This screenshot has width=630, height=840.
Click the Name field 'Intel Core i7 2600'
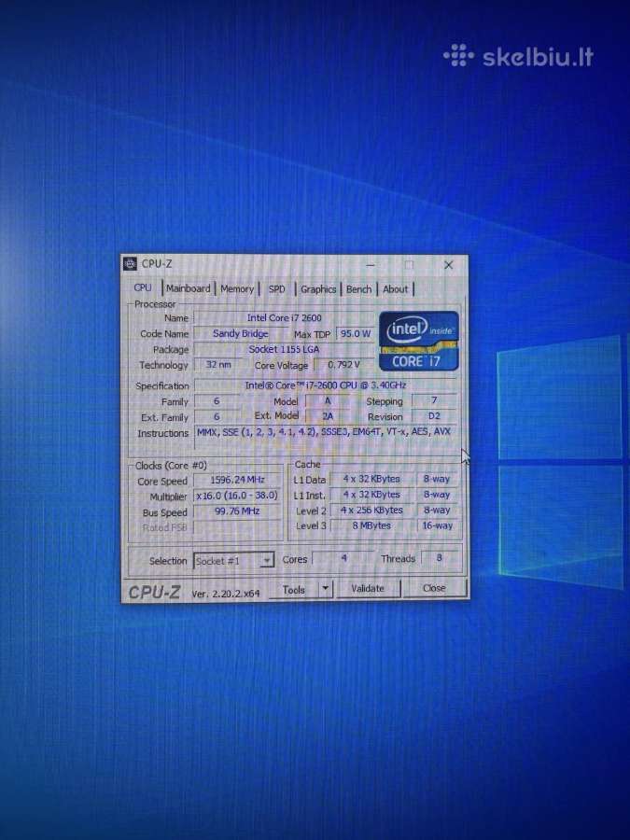(x=284, y=317)
